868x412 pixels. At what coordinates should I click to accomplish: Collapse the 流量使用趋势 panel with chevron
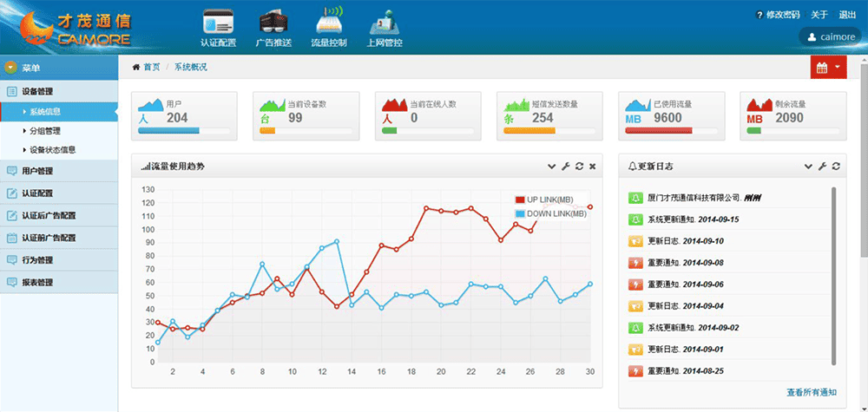pyautogui.click(x=552, y=166)
